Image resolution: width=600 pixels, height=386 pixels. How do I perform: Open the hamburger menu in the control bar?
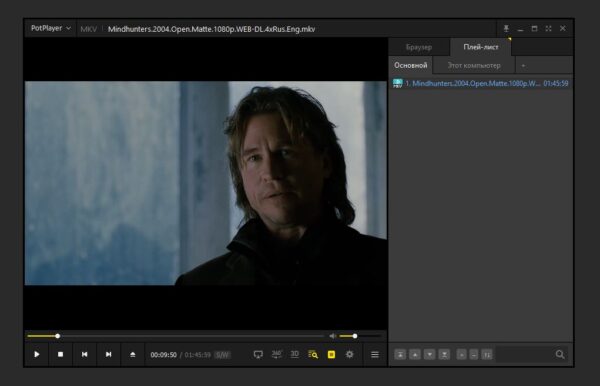[375, 355]
